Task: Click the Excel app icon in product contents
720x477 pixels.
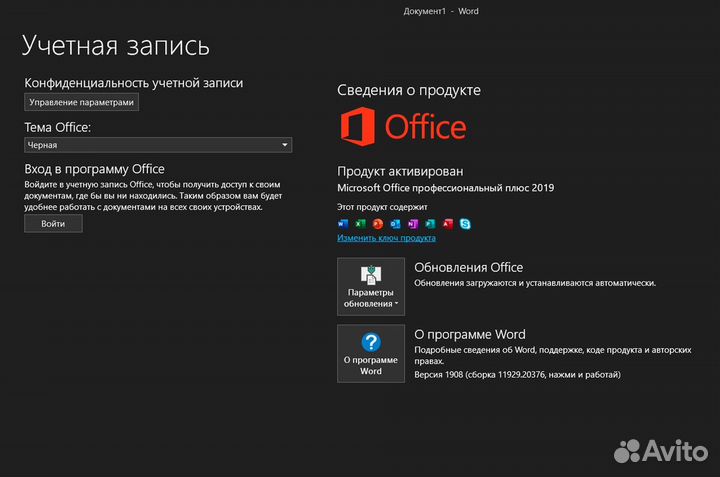Action: tap(360, 224)
